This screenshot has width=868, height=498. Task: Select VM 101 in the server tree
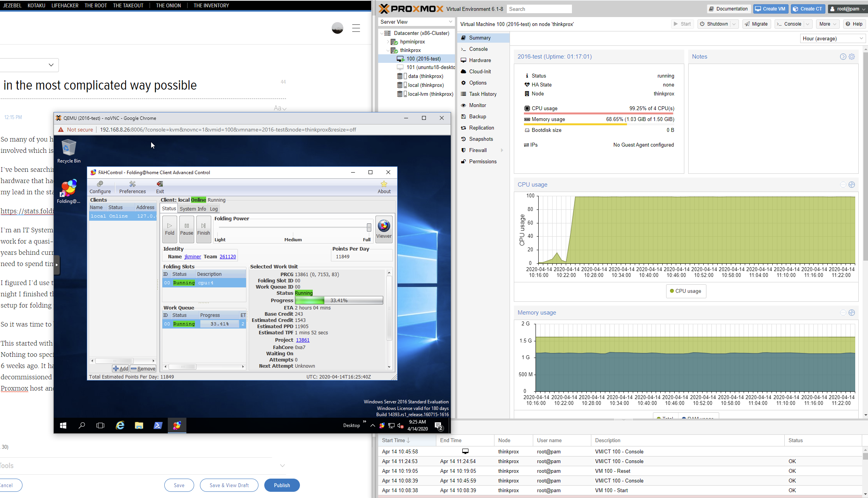(x=425, y=67)
